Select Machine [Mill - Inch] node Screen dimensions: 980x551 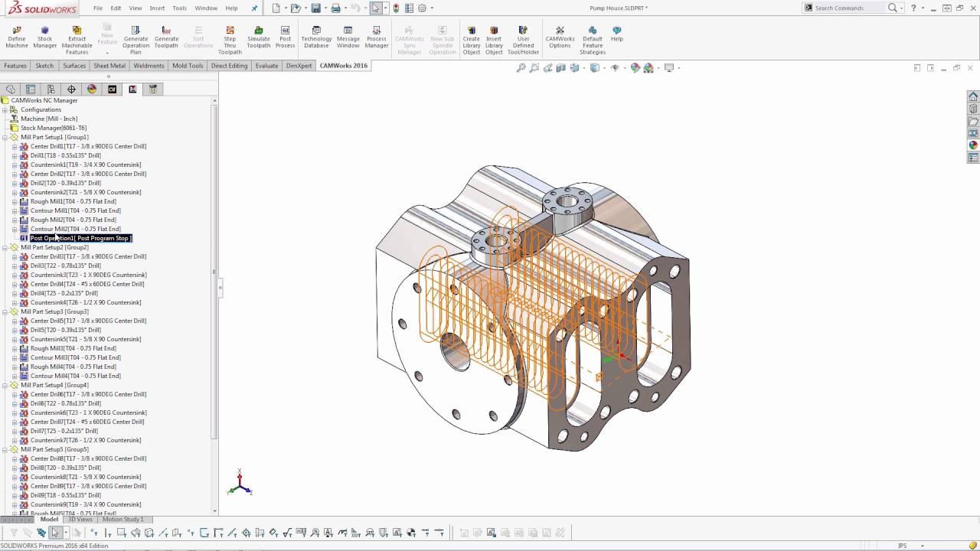click(x=49, y=119)
